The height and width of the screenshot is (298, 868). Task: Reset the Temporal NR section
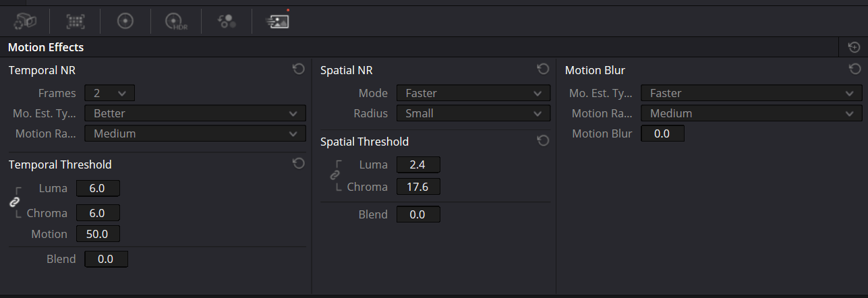coord(299,69)
